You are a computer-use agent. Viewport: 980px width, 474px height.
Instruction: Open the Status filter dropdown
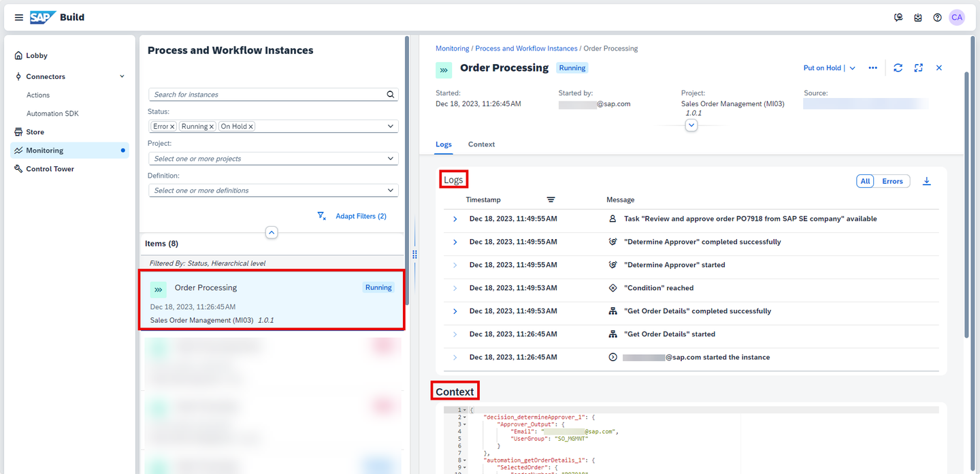391,126
